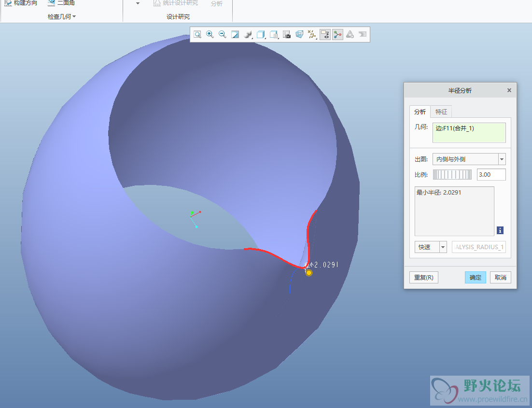Click the Zoom In magnifier icon
Image resolution: width=532 pixels, height=408 pixels.
(210, 34)
